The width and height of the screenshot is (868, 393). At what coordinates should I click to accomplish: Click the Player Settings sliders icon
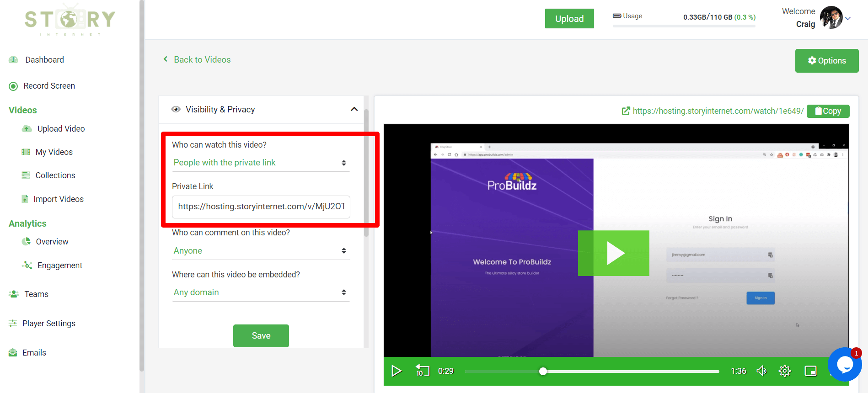tap(13, 323)
